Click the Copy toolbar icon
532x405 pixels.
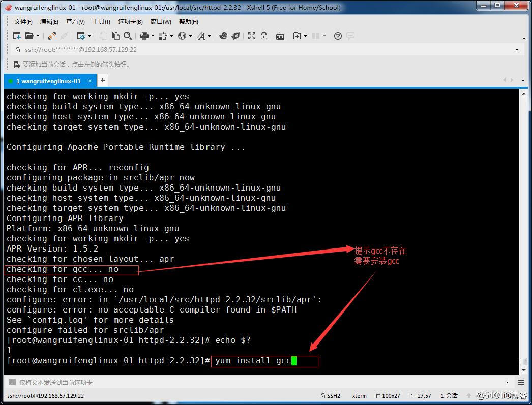point(103,36)
